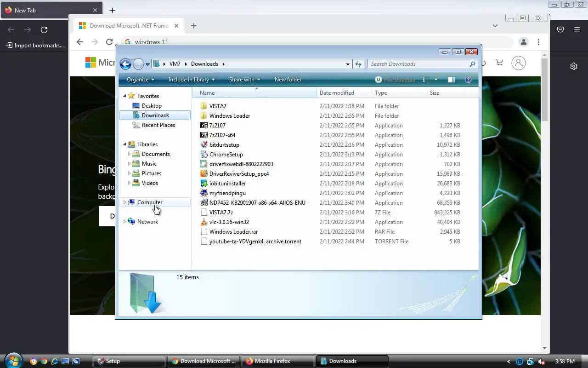
Task: Select the iobituninstaller file icon
Action: pos(204,183)
